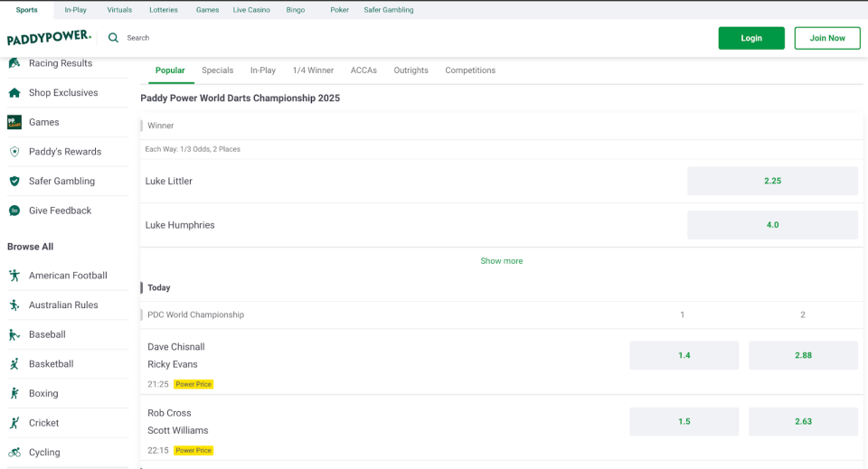Open the Dave Chisnall match name
The image size is (868, 469).
(x=176, y=347)
